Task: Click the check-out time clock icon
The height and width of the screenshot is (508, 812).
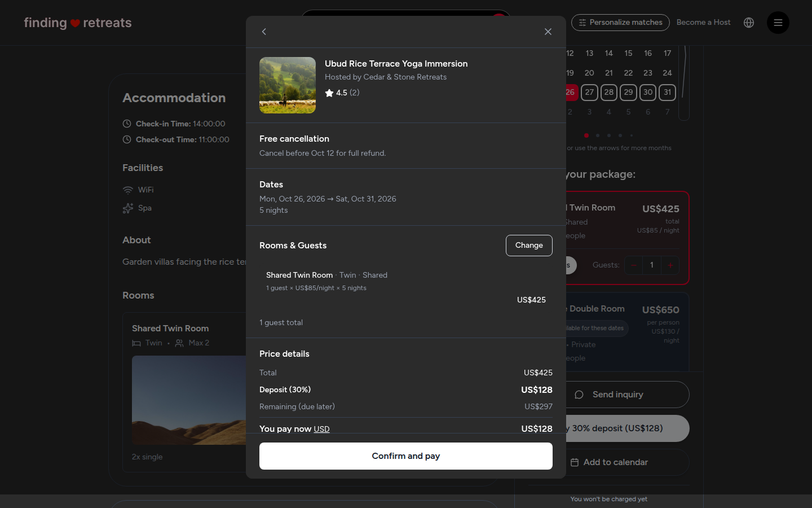Action: click(x=127, y=139)
